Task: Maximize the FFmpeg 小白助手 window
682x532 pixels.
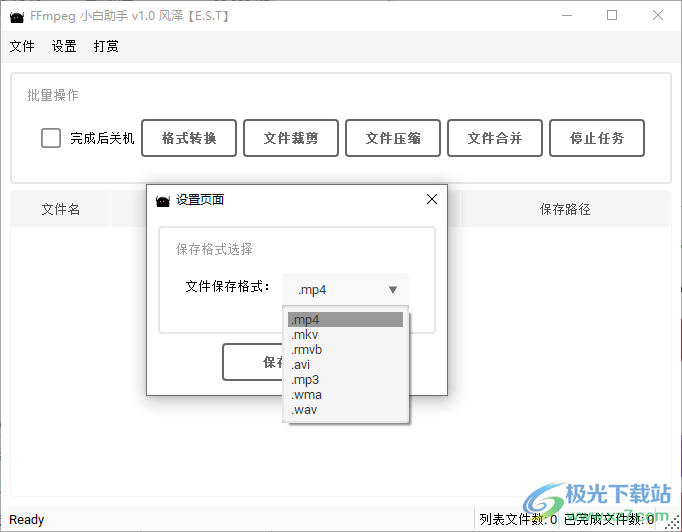Action: click(x=612, y=16)
